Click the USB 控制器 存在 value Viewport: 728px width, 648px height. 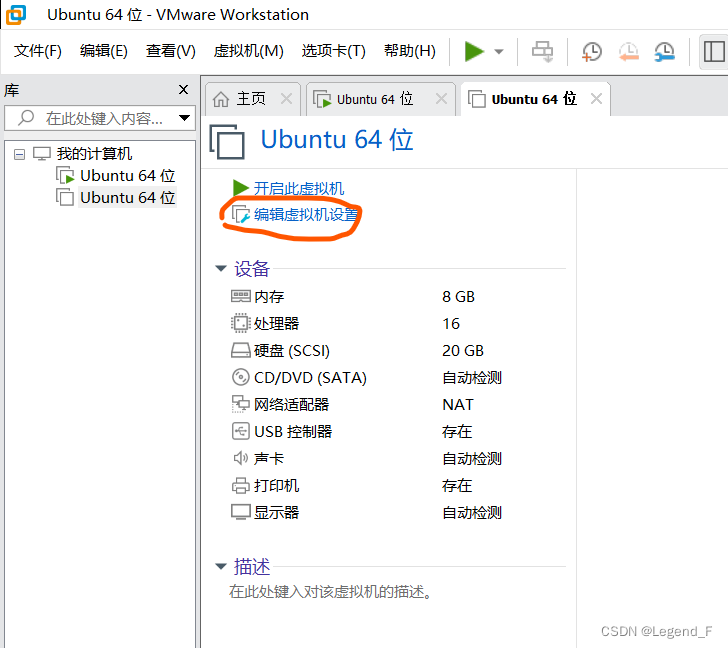click(457, 432)
